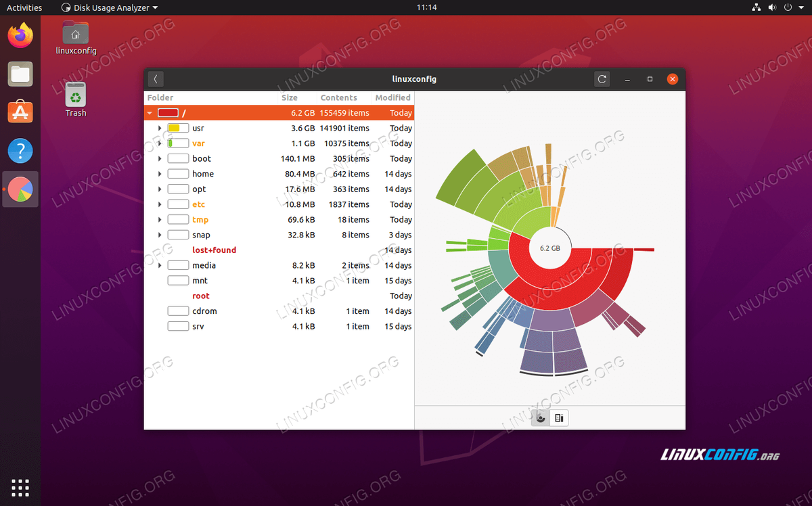
Task: Click the 8.2 kB size value
Action: [x=303, y=265]
